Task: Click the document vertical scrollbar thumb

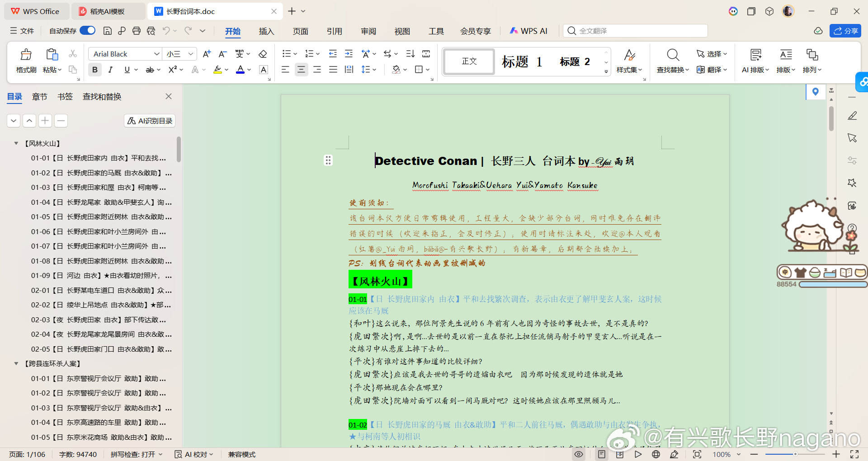Action: coord(831,118)
